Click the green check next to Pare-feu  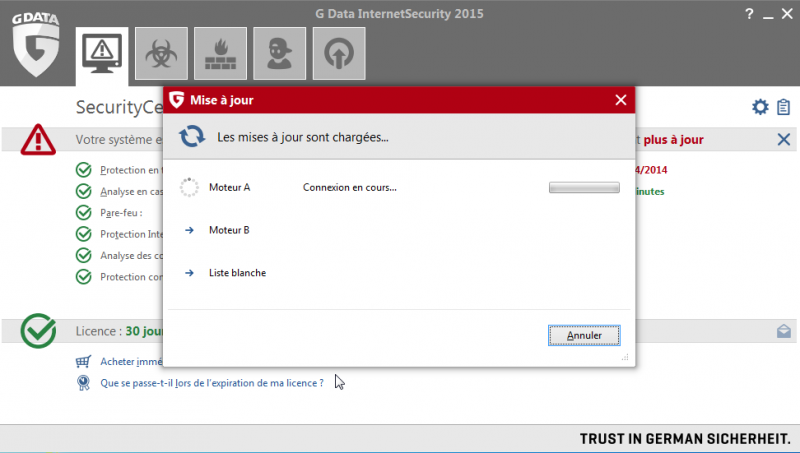[x=84, y=213]
